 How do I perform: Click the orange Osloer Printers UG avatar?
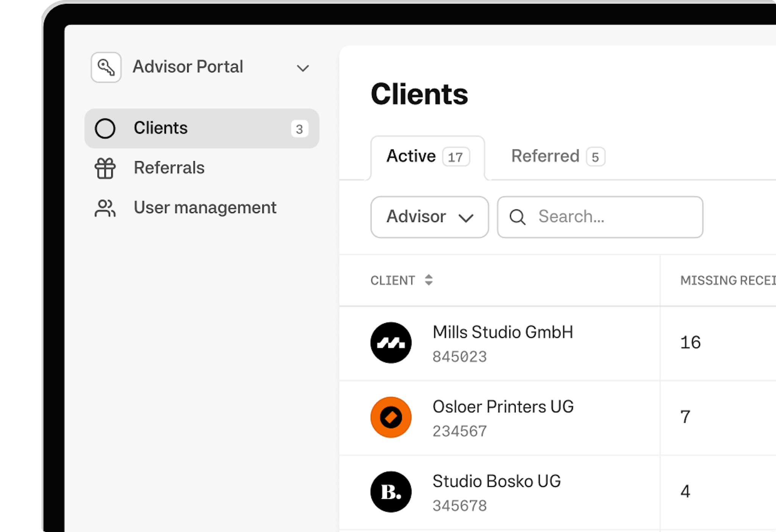point(391,417)
